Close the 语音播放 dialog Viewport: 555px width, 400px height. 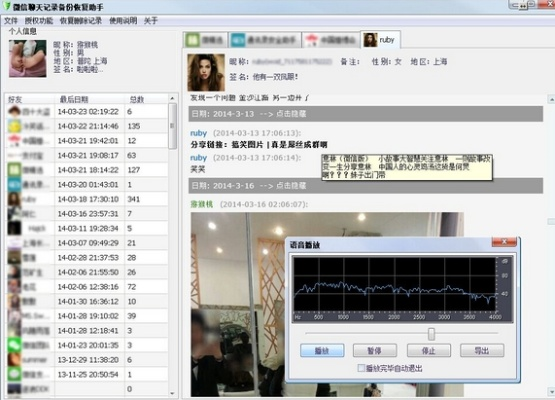click(x=504, y=242)
